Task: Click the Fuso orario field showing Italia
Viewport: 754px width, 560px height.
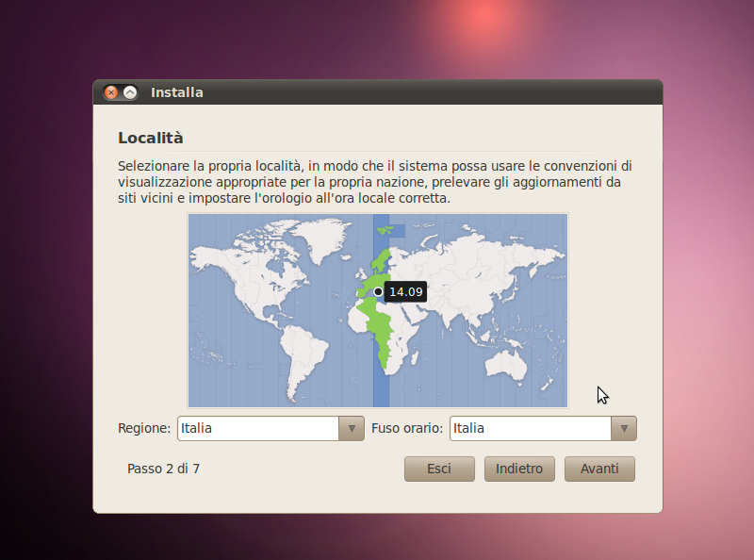Action: (531, 428)
